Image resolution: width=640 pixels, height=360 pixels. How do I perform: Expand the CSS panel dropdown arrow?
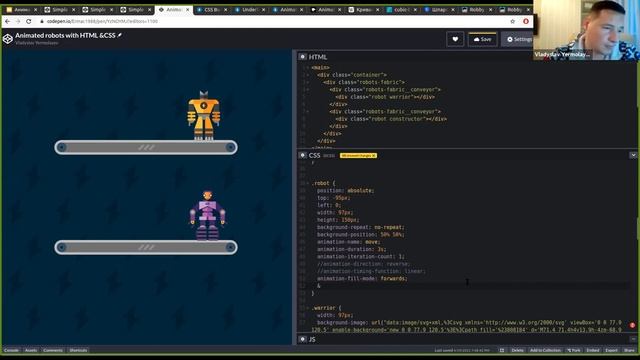click(x=633, y=155)
